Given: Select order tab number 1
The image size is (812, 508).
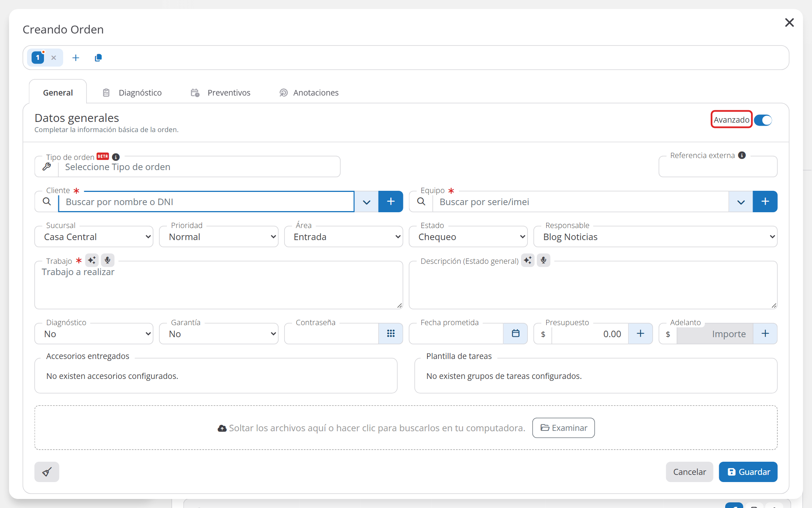Looking at the screenshot, I should [38, 58].
